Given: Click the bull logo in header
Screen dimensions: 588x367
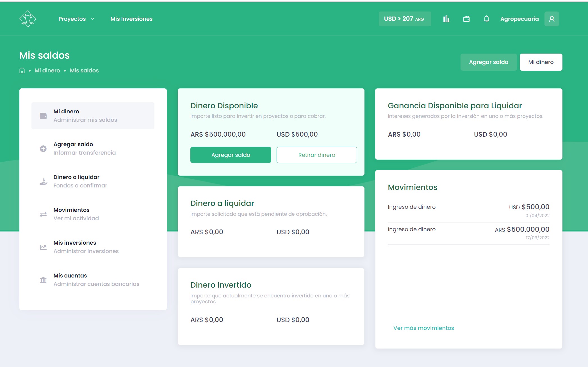Looking at the screenshot, I should coord(28,19).
